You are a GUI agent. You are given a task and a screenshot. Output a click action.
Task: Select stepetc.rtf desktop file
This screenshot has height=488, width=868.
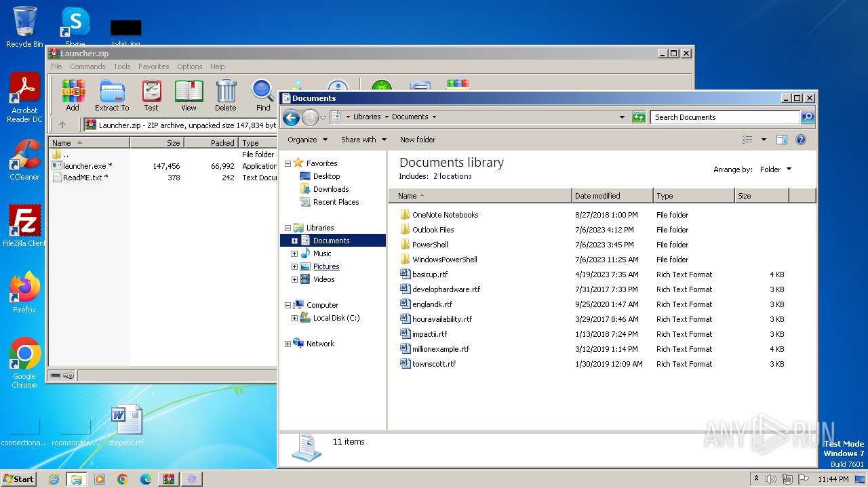point(126,425)
